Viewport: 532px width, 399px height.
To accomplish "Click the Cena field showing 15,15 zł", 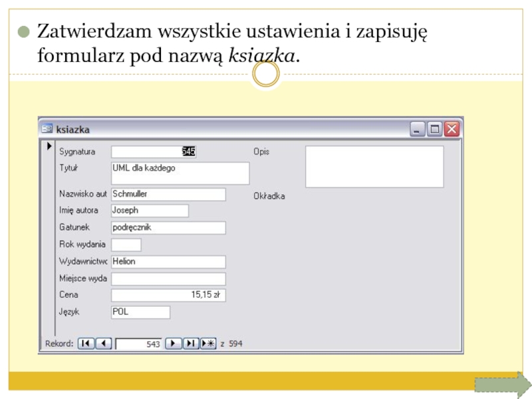I will pos(168,295).
